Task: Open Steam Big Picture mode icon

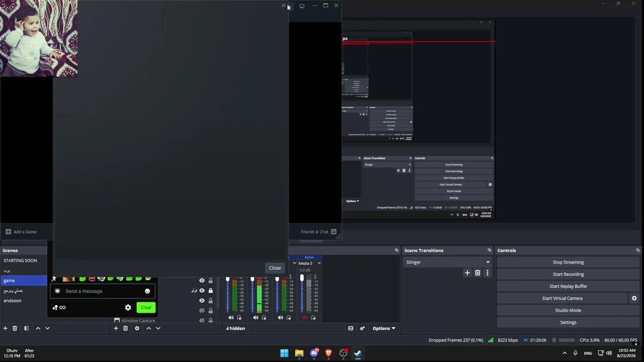Action: (x=302, y=6)
